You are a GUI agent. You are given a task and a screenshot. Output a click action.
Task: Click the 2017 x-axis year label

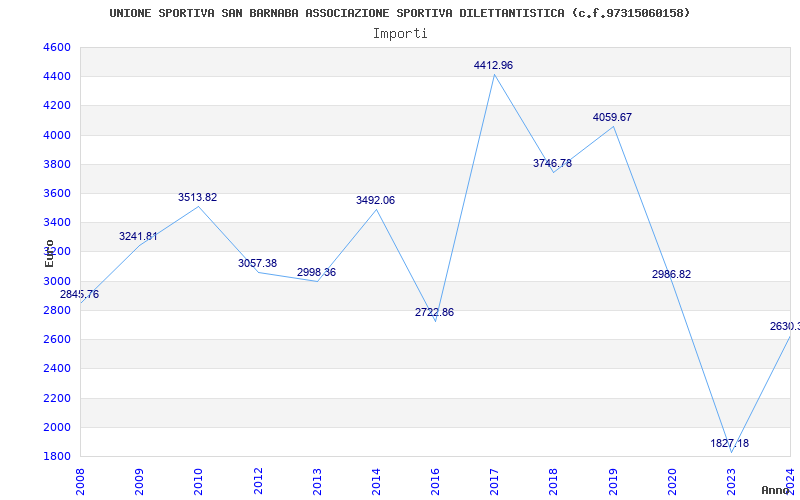494,482
